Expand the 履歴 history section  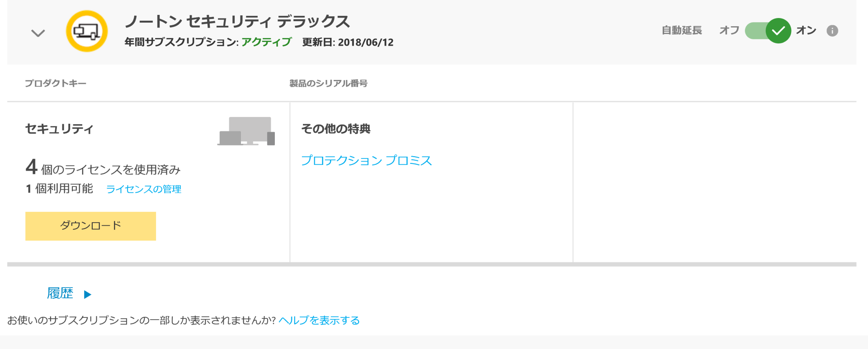point(60,293)
